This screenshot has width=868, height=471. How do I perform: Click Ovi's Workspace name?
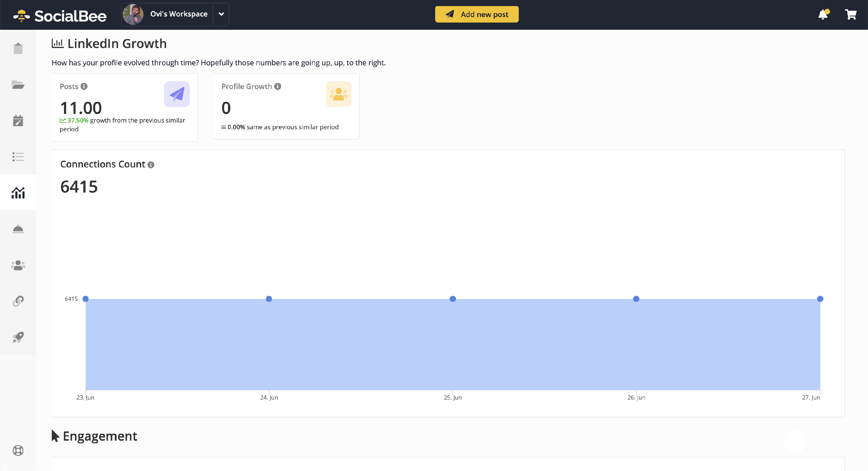[179, 14]
